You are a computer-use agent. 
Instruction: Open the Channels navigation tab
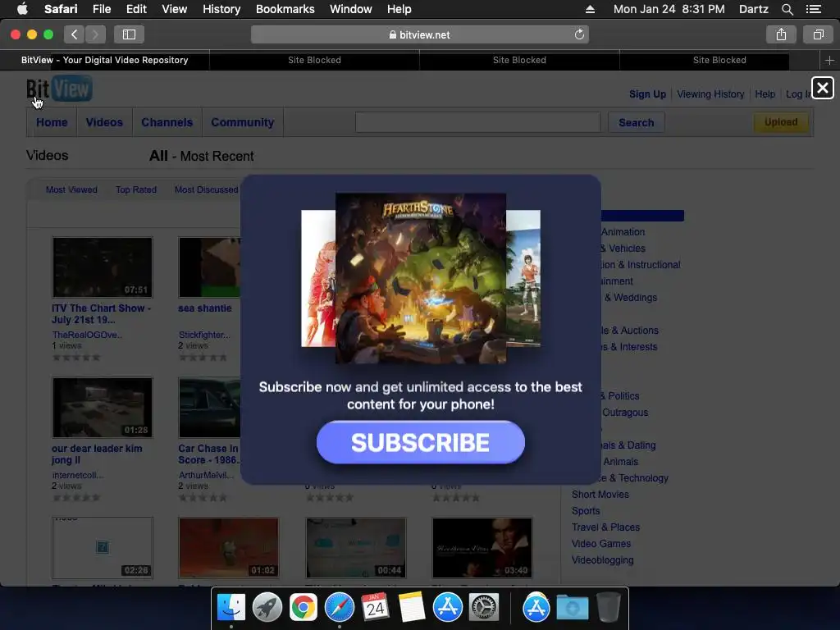pyautogui.click(x=167, y=122)
